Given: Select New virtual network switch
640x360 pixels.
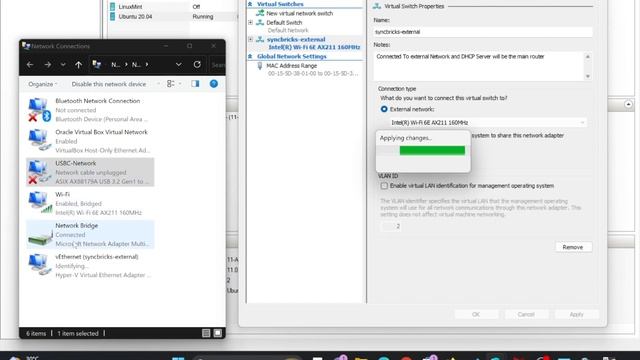Looking at the screenshot, I should (300, 13).
